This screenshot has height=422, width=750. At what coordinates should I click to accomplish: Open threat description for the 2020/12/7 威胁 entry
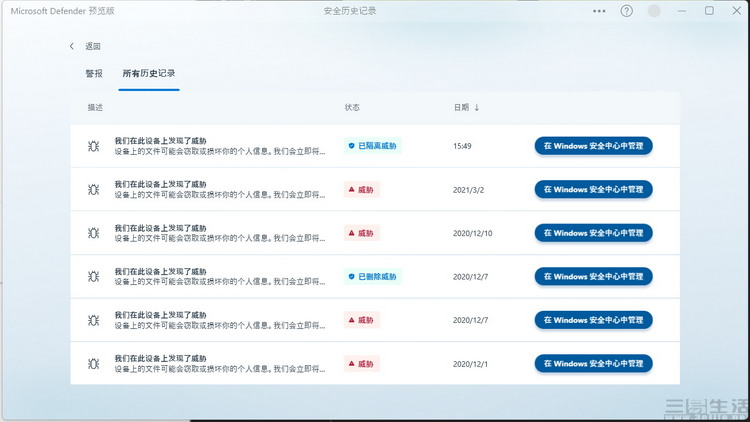(x=220, y=320)
